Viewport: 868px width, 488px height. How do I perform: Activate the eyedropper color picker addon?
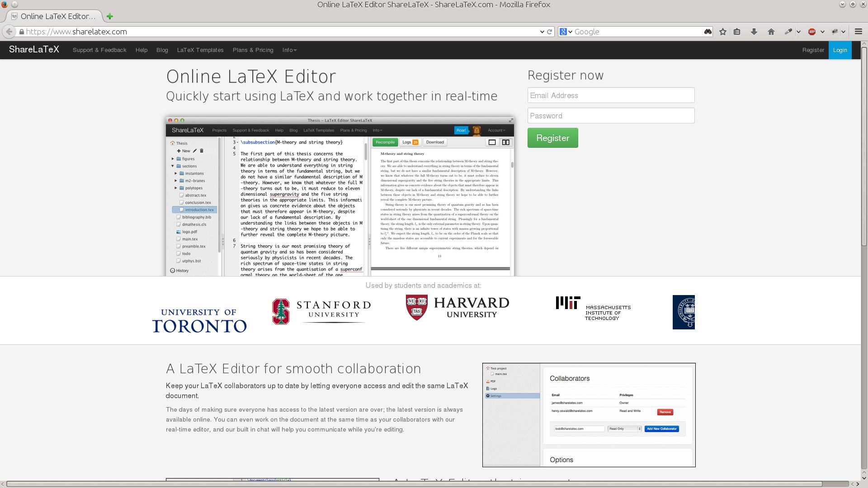788,32
